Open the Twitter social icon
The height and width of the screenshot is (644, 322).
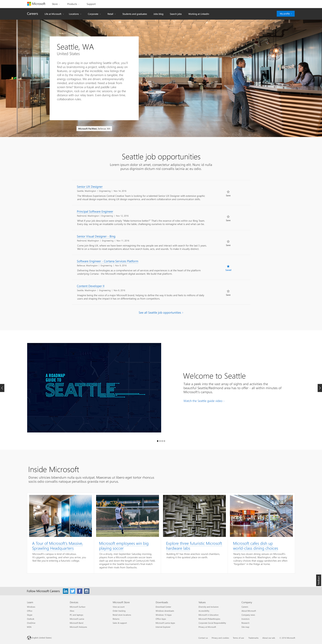(72, 591)
